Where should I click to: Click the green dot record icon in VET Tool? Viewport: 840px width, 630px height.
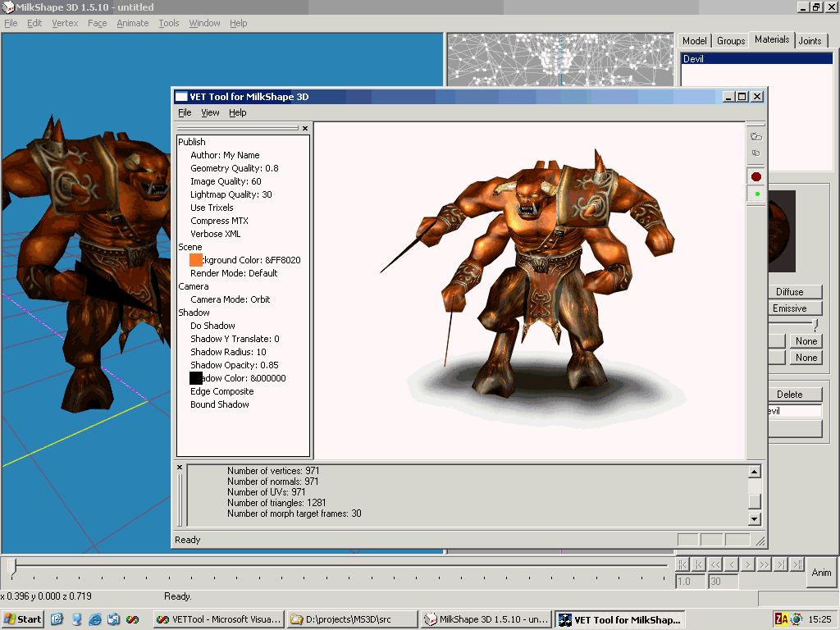point(756,194)
